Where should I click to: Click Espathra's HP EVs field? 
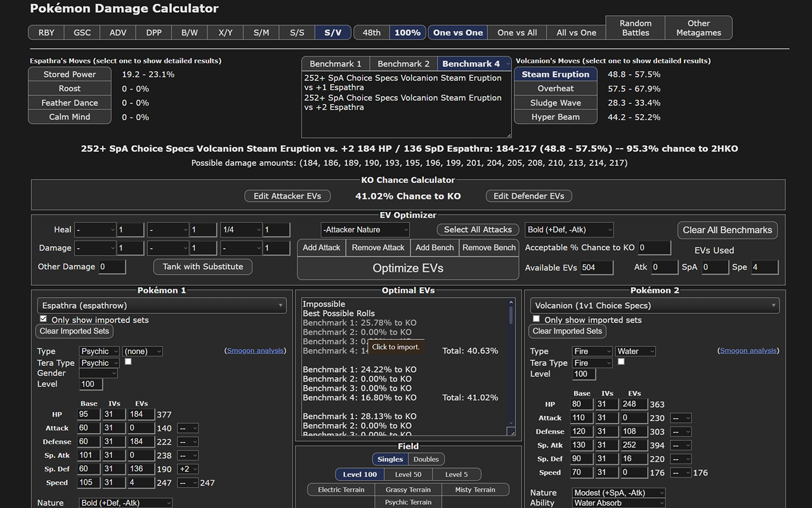click(141, 415)
